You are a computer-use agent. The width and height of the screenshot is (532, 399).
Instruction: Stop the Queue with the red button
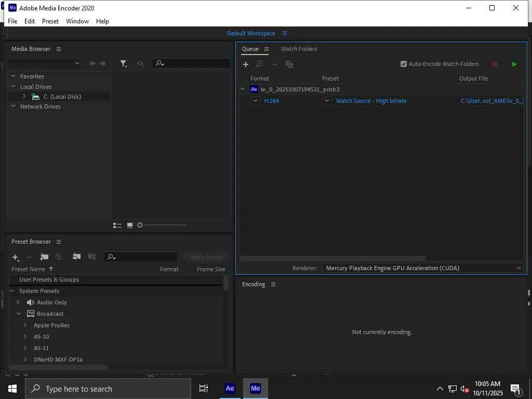[x=495, y=64]
